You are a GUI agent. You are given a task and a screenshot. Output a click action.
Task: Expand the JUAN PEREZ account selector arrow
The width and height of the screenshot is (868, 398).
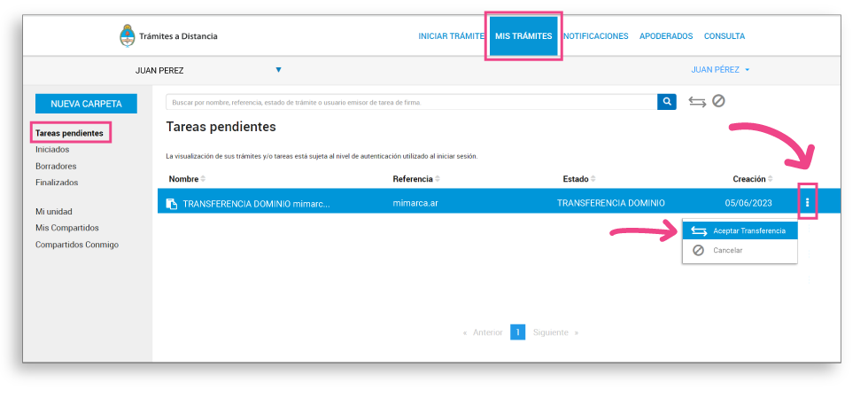click(x=278, y=69)
